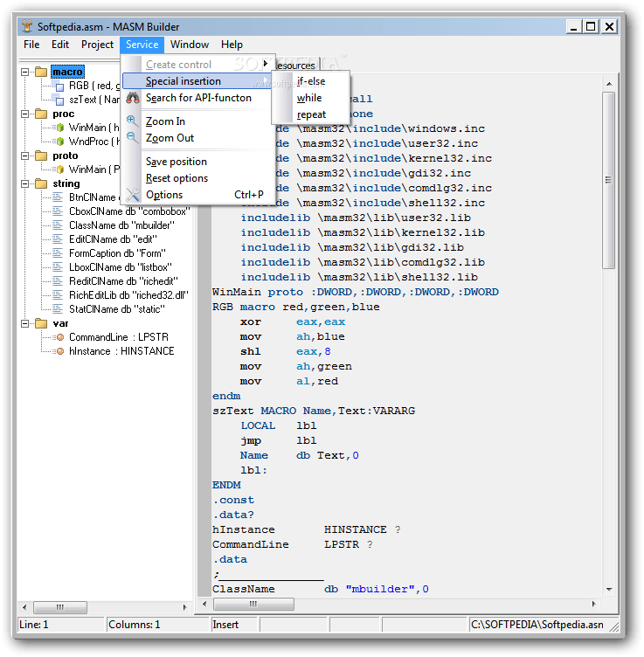Click the editor scroll up arrow
Image resolution: width=644 pixels, height=657 pixels.
(609, 84)
